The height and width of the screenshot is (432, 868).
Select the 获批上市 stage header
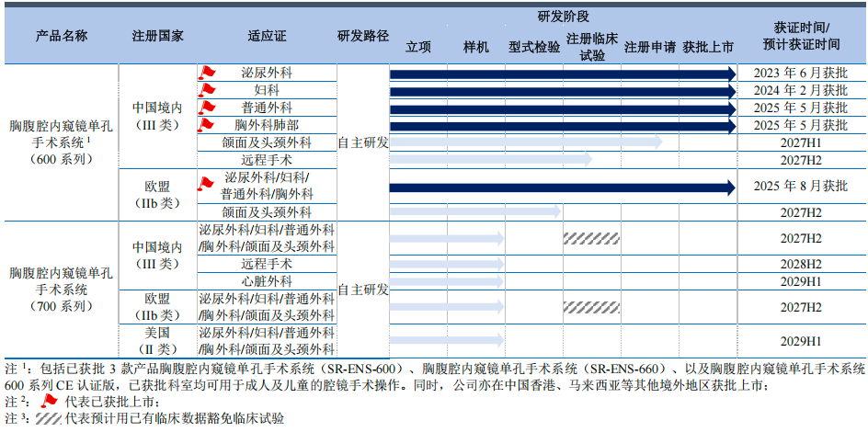point(708,48)
